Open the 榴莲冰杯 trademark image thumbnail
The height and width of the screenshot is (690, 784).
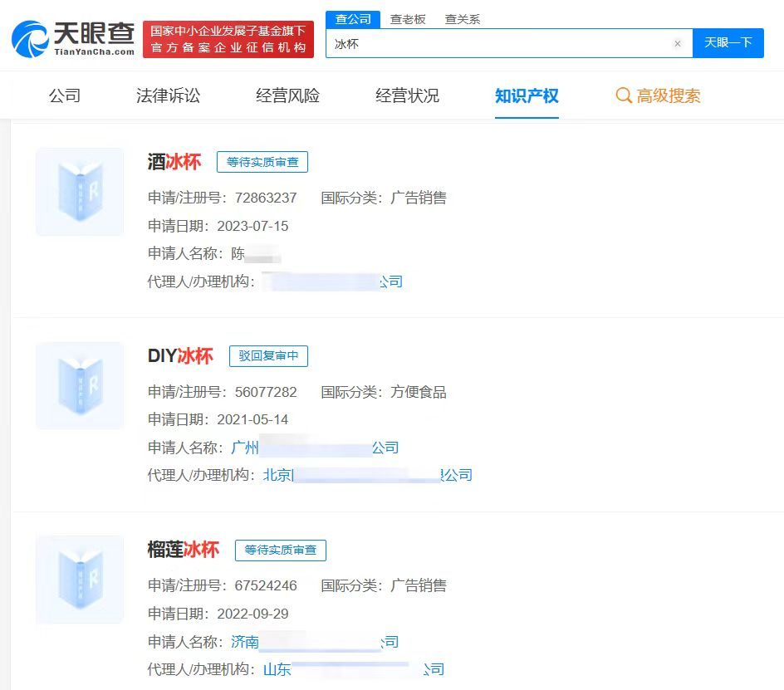click(79, 579)
